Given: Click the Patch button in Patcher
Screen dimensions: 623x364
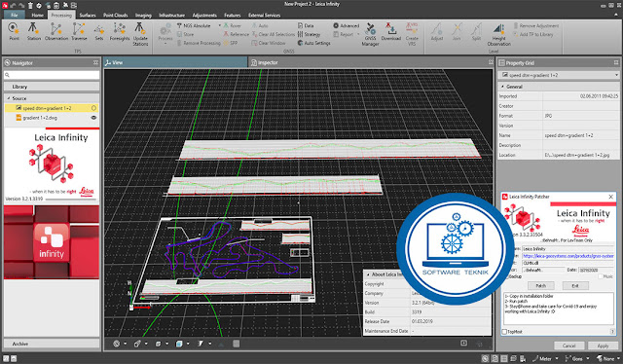Looking at the screenshot, I should [x=541, y=286].
